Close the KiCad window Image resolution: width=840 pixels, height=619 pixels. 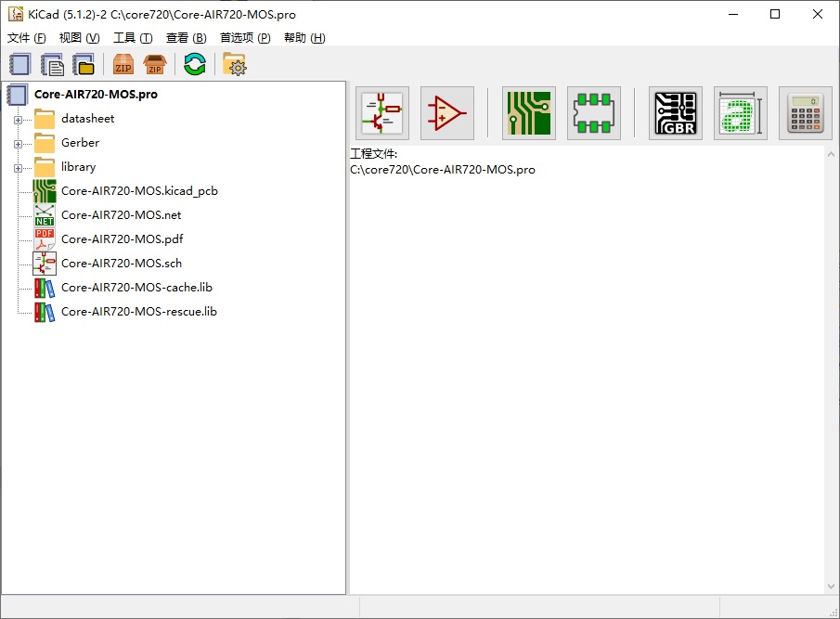(818, 15)
